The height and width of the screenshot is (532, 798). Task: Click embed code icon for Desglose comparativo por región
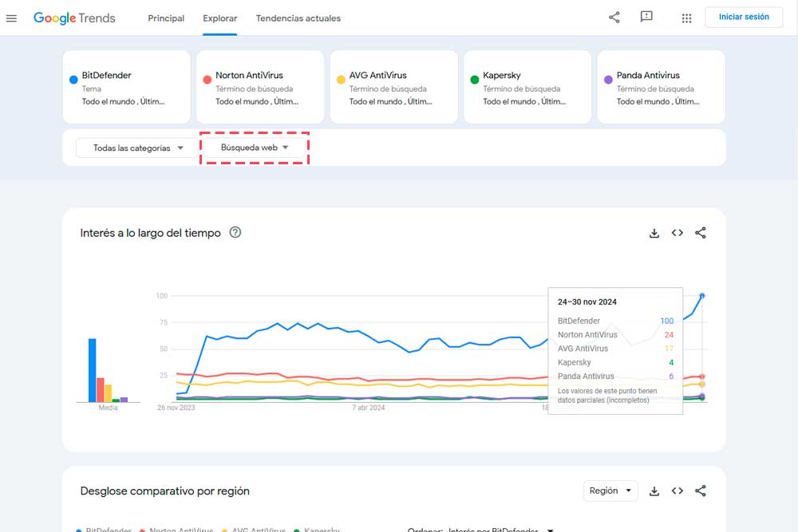[678, 491]
